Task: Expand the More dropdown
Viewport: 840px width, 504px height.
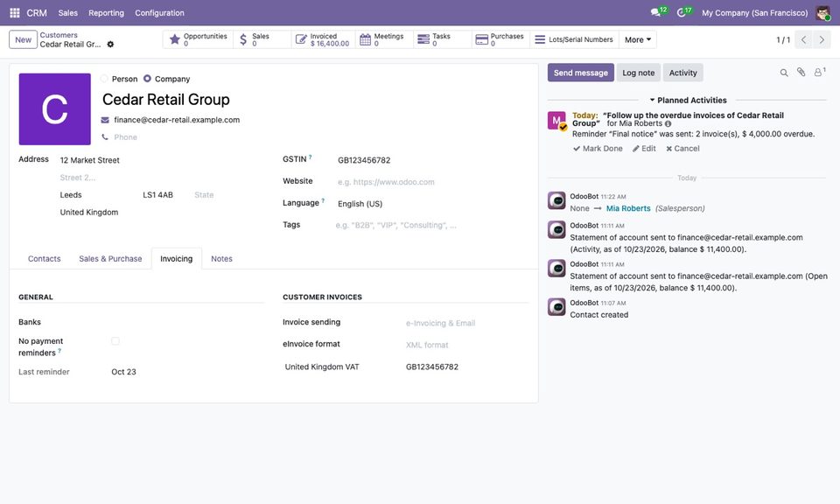Action: [638, 39]
